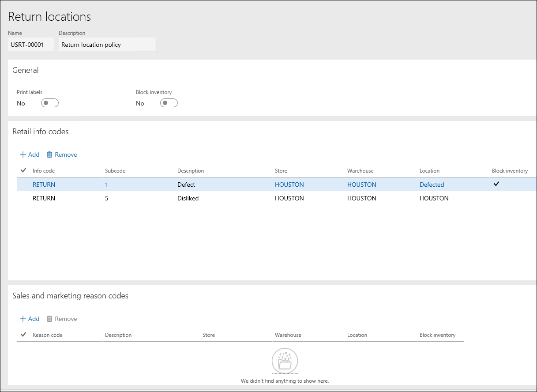Click the Name field USRT-00001
This screenshot has height=392, width=537.
point(31,45)
